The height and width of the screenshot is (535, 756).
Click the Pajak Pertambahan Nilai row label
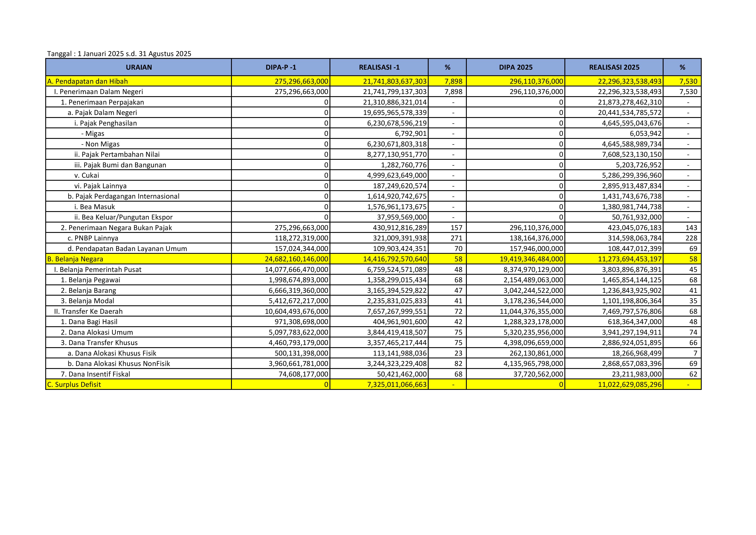(117, 154)
